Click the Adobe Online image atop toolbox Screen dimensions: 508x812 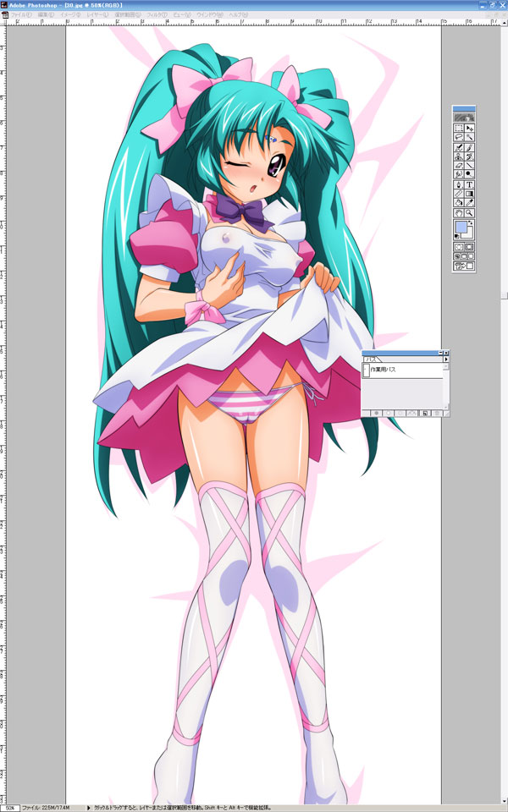pos(465,117)
